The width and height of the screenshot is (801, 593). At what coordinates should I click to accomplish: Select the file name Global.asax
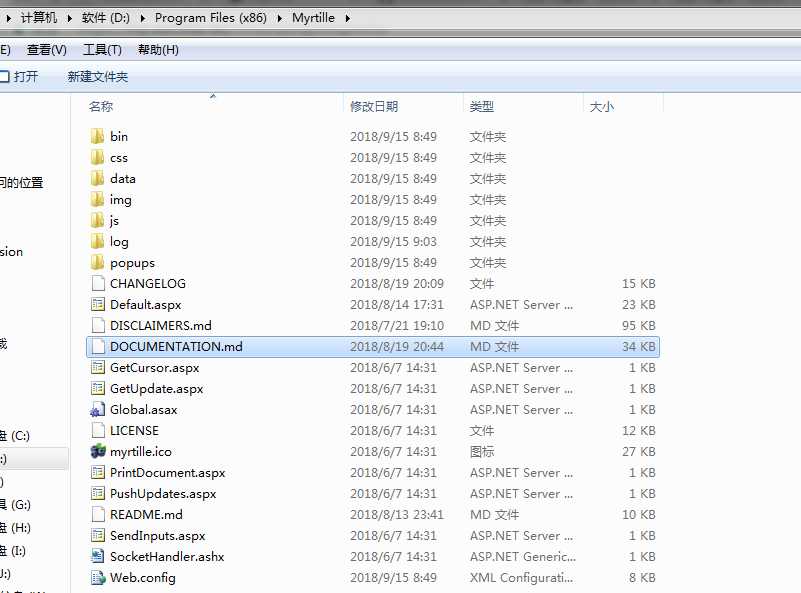[x=144, y=410]
